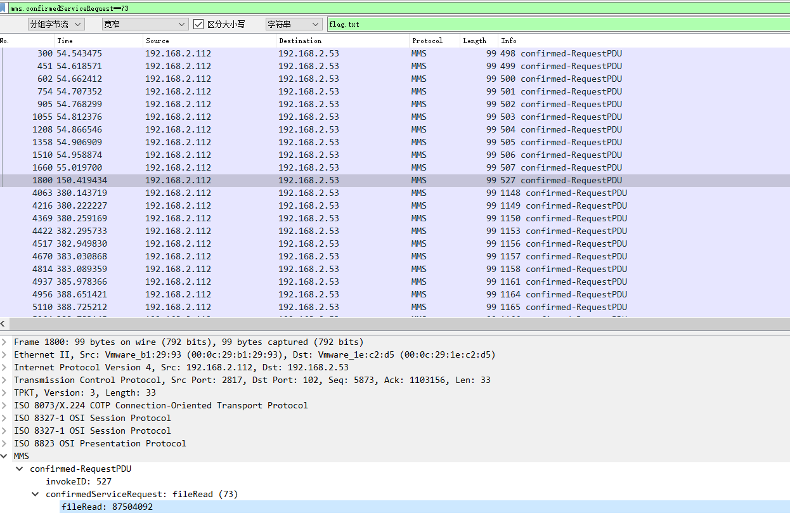Collapse confirmedServiceRequest: fileRead (73) node
Image resolution: width=790 pixels, height=532 pixels.
point(36,494)
